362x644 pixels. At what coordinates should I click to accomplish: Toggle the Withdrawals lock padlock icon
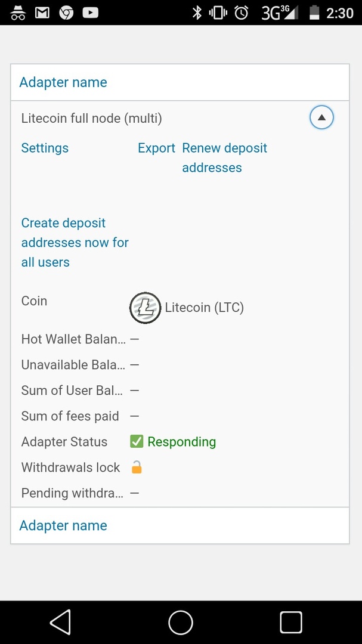pos(137,467)
